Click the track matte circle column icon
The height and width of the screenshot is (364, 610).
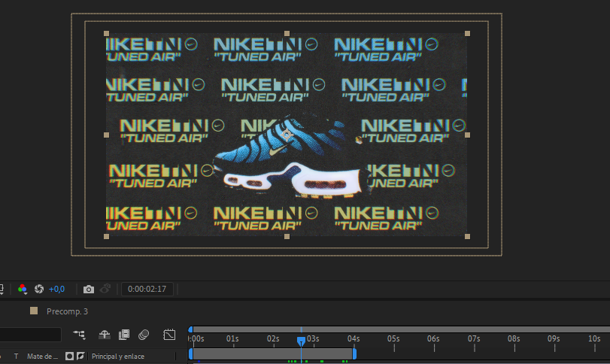click(x=69, y=356)
